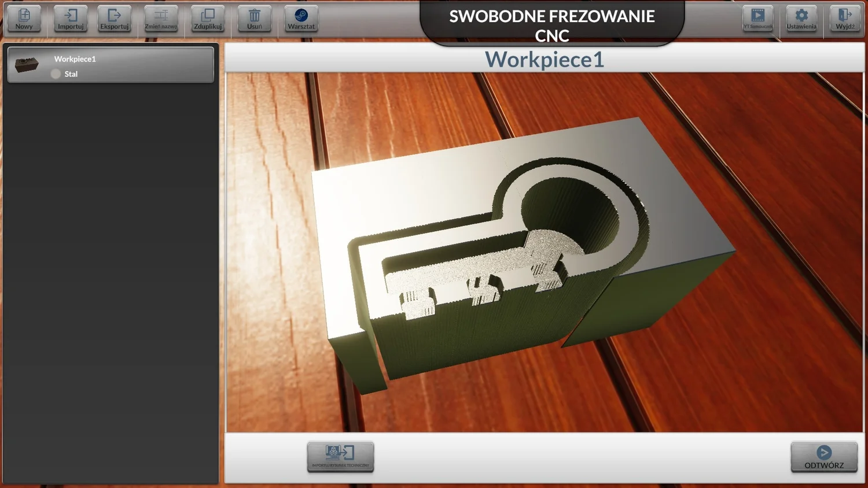Create a new workpiece with Nowy

coord(24,19)
